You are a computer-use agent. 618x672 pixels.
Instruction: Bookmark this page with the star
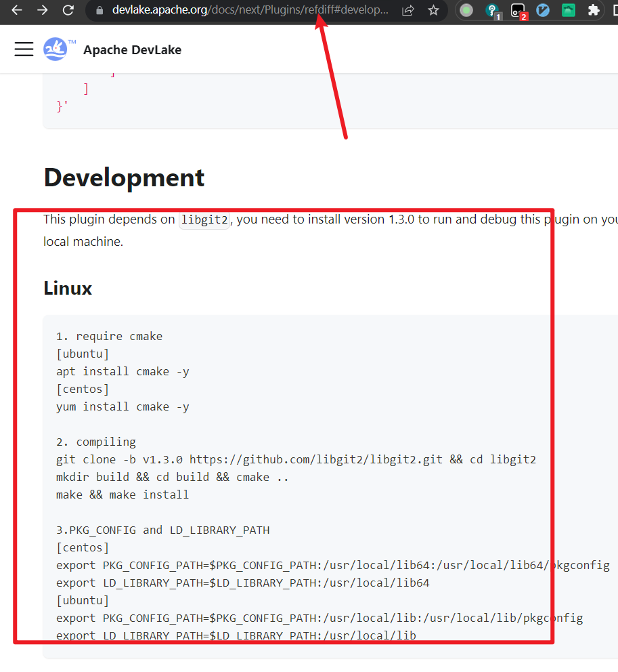433,10
